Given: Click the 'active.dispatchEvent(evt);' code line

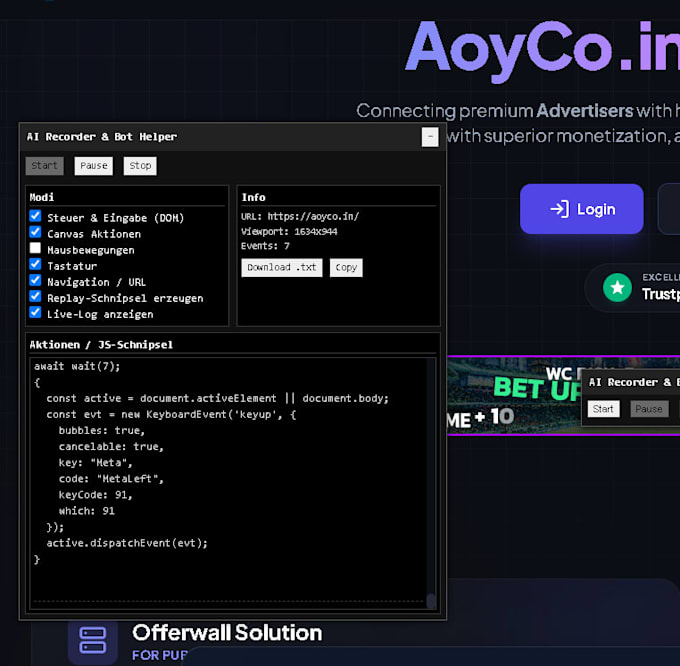Looking at the screenshot, I should 127,543.
